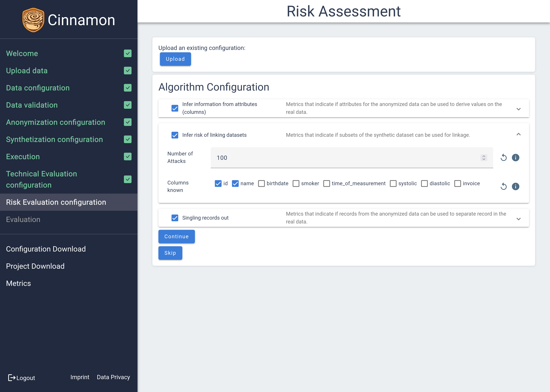This screenshot has height=392, width=550.
Task: Click the Algorithm Configuration heading
Action: (214, 87)
